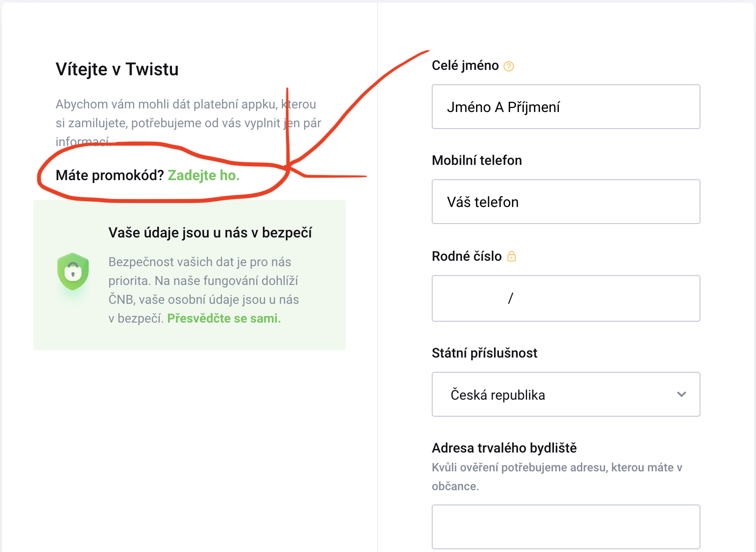Click the 'Vaše údaje jsou u nás v bezpečí' heading
This screenshot has height=552, width=756.
click(x=210, y=233)
